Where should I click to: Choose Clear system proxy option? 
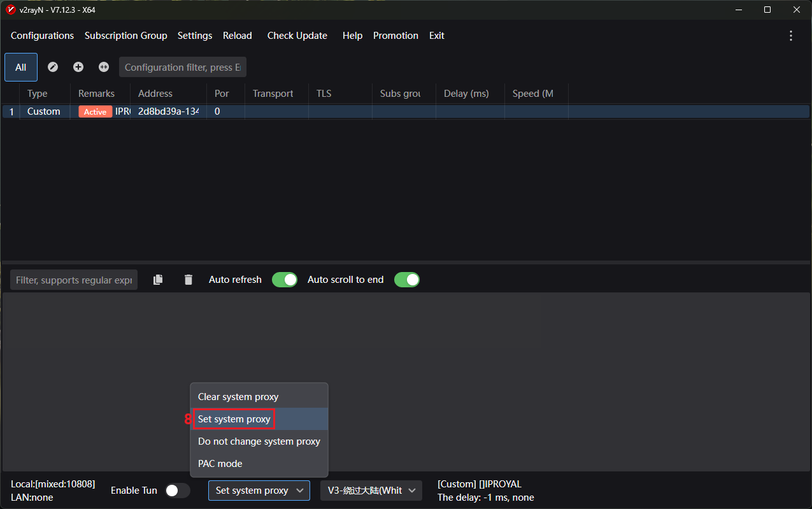[x=238, y=397]
